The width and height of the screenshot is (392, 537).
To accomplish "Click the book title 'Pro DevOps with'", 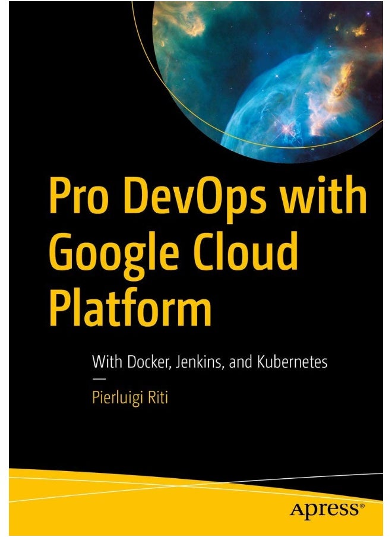I will coord(208,199).
